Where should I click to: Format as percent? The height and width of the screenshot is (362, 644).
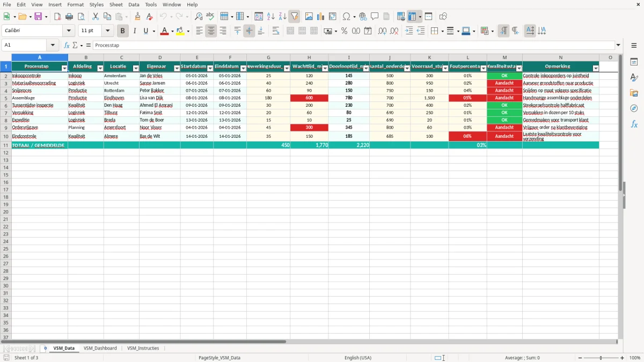344,31
